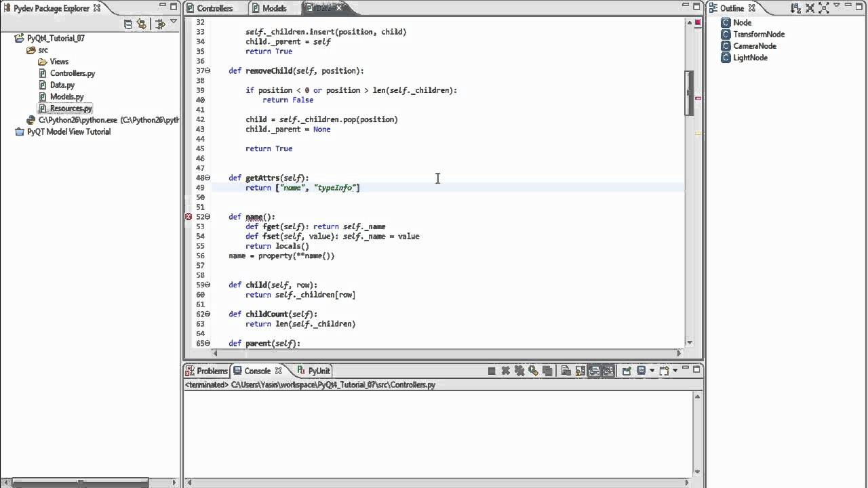868x488 pixels.
Task: Select TransformNode in the Outline
Action: [759, 34]
